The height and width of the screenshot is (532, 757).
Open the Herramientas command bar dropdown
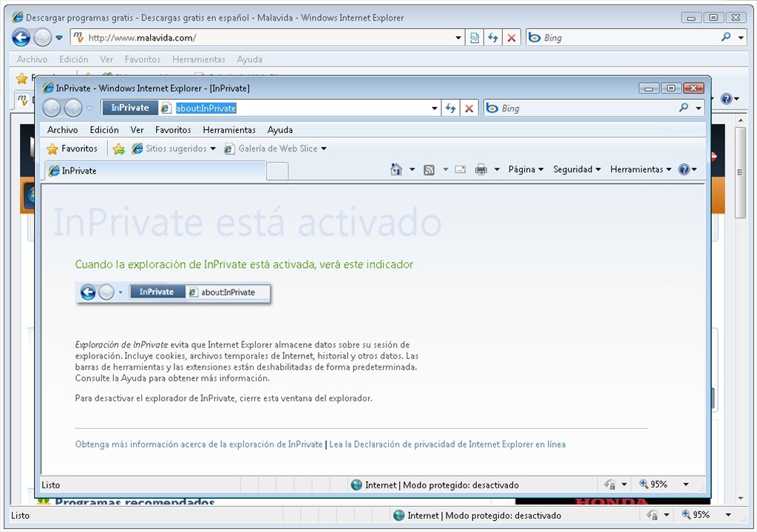641,169
